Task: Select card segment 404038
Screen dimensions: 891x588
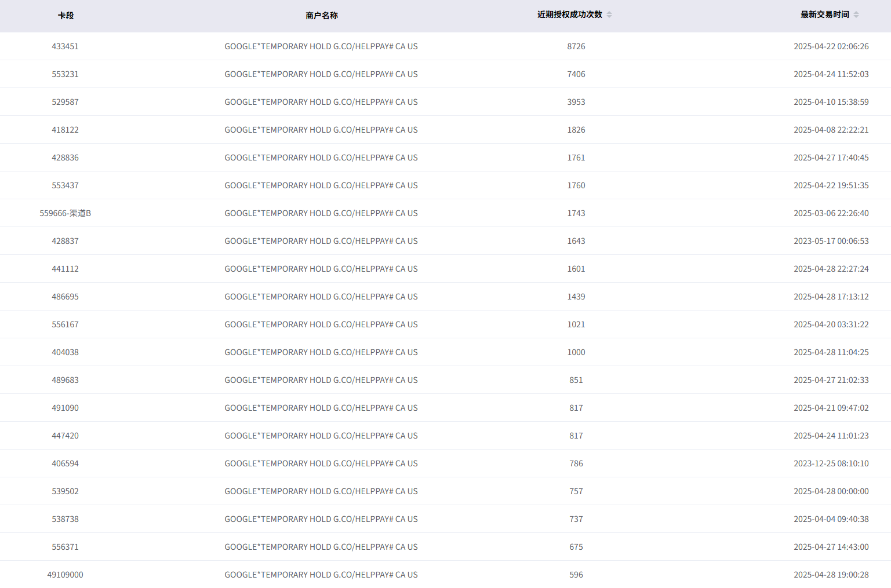Action: [x=65, y=352]
